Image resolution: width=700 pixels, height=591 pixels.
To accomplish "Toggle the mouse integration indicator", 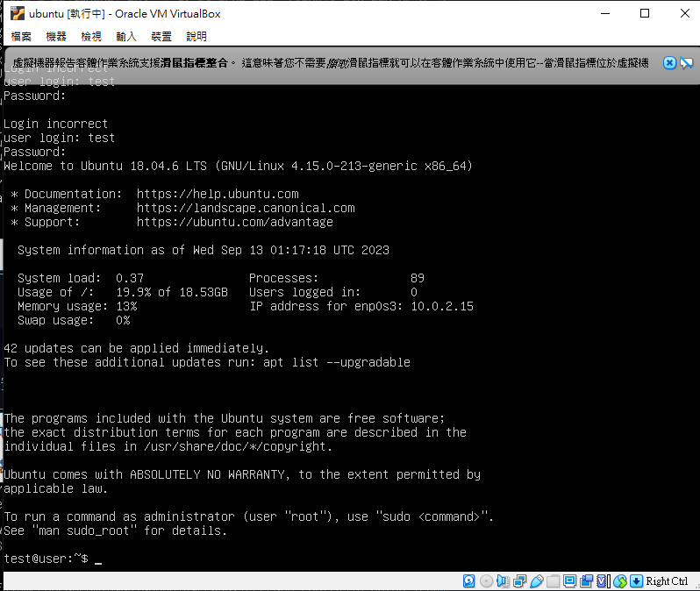I will coord(620,581).
